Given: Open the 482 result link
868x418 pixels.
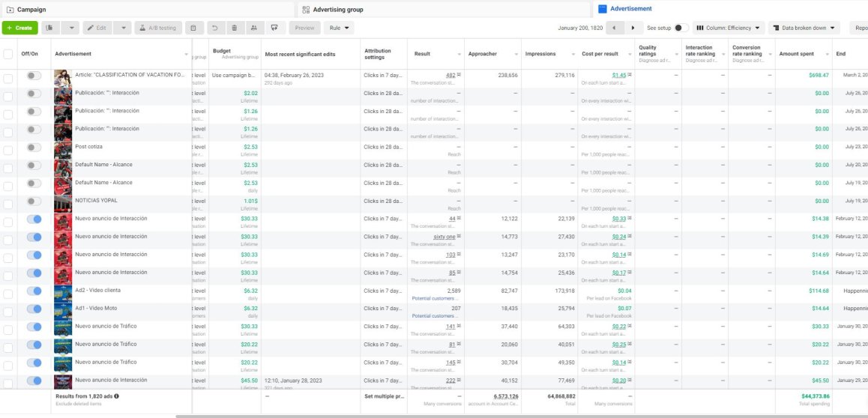Looking at the screenshot, I should (x=450, y=75).
